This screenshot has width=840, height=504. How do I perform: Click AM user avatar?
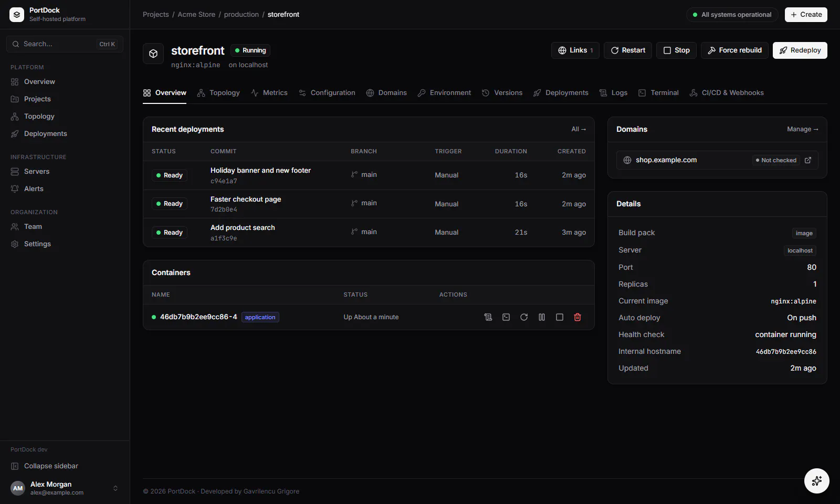[18, 488]
